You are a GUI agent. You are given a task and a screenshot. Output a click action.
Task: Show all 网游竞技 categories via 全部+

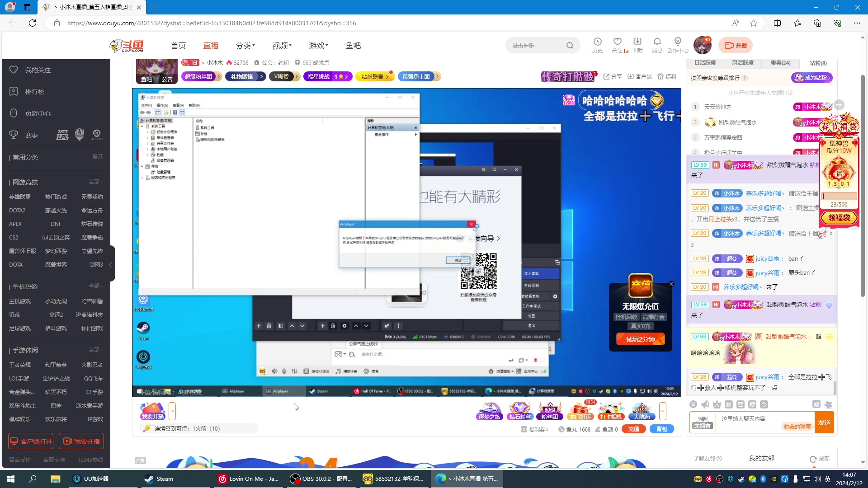point(96,182)
